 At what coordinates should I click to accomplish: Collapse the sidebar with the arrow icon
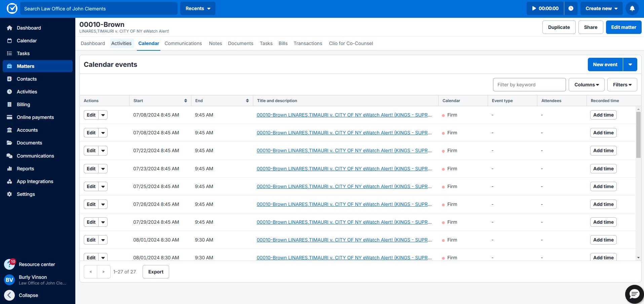[x=9, y=295]
